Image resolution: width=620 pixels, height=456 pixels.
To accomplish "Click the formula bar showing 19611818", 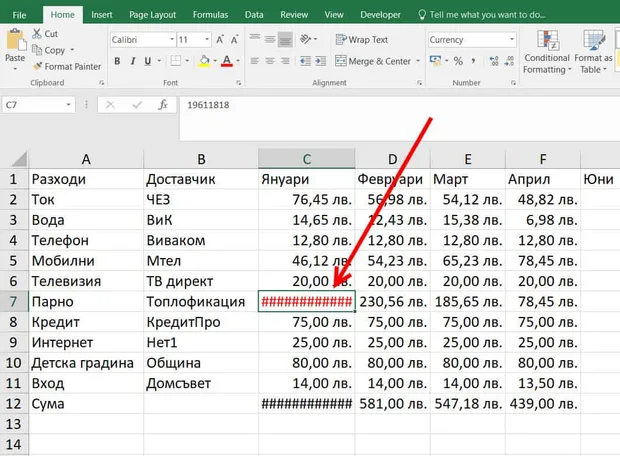I will click(399, 118).
